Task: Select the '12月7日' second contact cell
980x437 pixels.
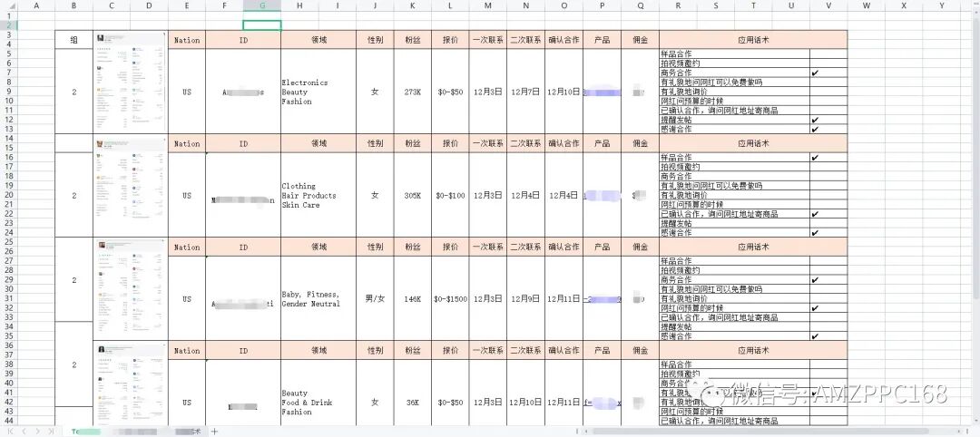Action: pyautogui.click(x=525, y=92)
